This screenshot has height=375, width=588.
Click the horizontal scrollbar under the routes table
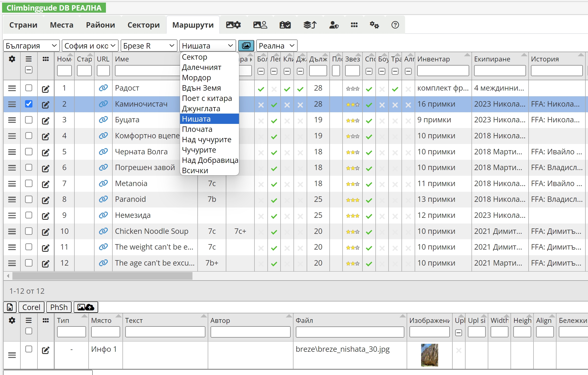pos(102,276)
